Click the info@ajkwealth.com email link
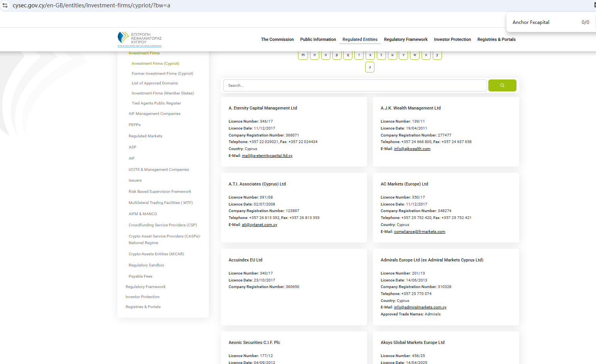The height and width of the screenshot is (364, 596). 412,149
